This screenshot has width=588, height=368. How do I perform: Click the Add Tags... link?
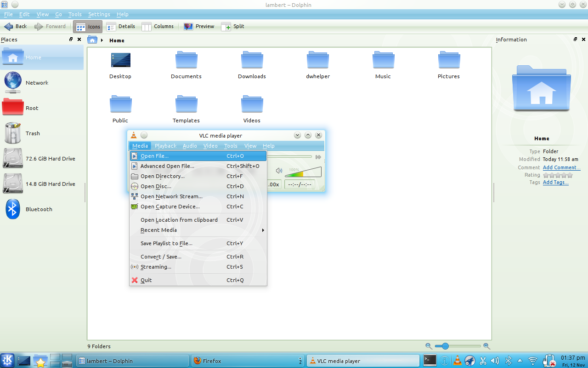pyautogui.click(x=555, y=182)
